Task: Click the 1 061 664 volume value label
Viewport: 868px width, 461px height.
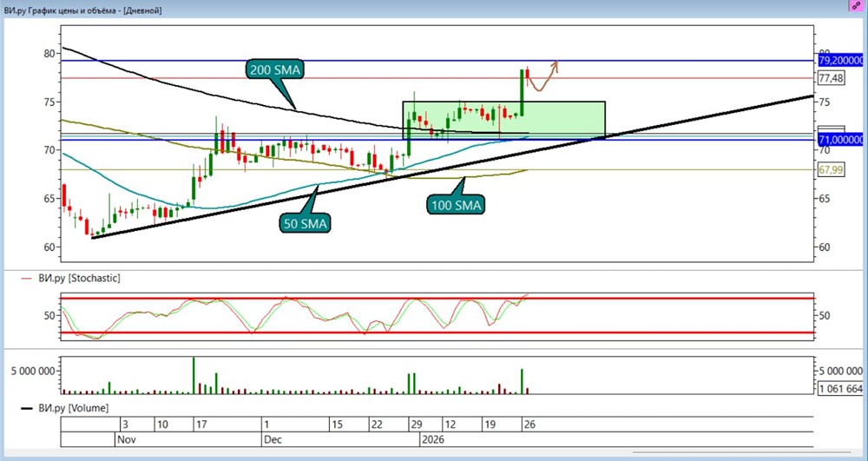Action: tap(839, 388)
